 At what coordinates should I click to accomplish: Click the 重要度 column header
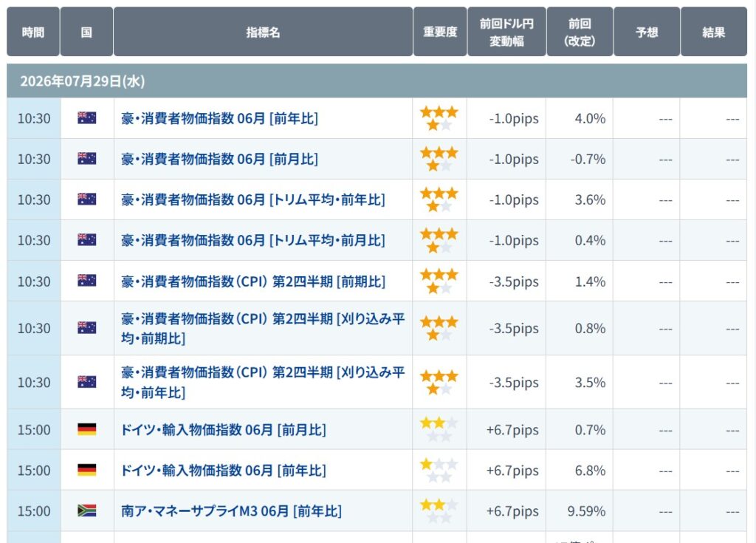tap(440, 32)
